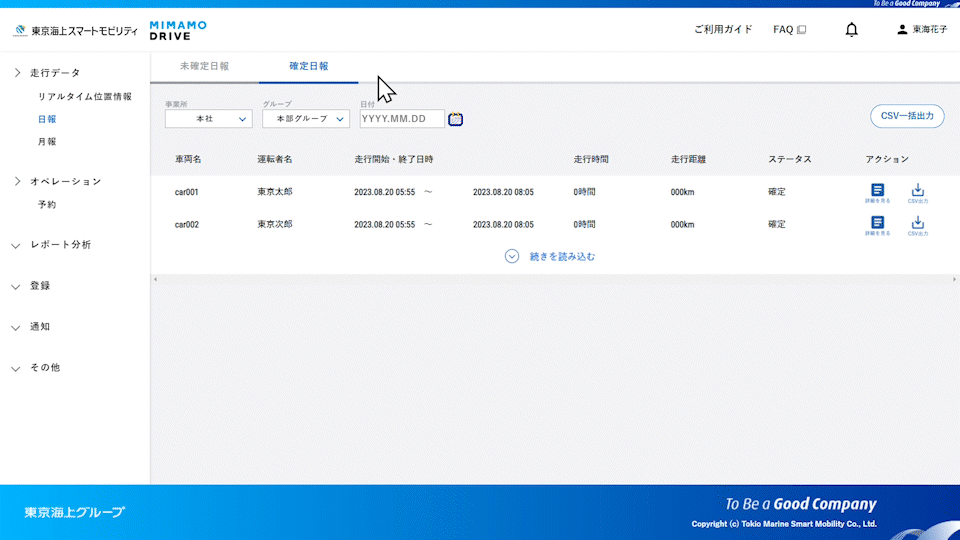Click the circled arrow next to 続きを読み込む
Viewport: 960px width, 540px height.
point(512,257)
